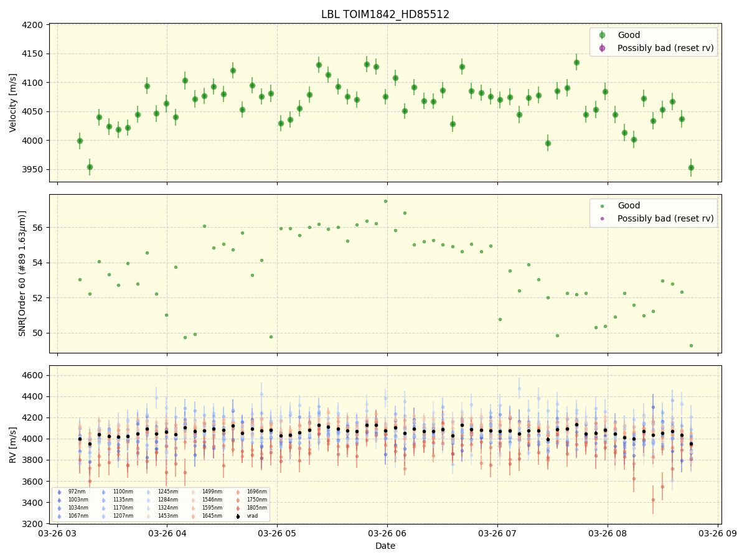The height and width of the screenshot is (560, 747).
Task: Select the 972nm marker icon in RV legend
Action: [x=60, y=491]
